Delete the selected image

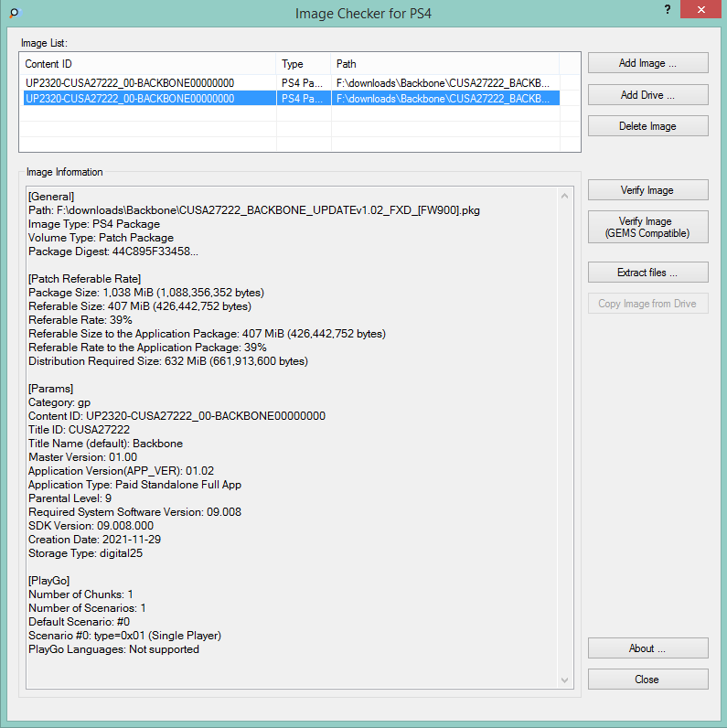(x=647, y=126)
